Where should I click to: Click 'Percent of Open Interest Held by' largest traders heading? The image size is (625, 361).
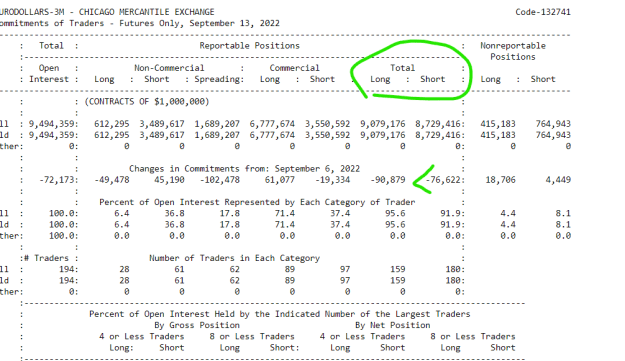[x=279, y=314]
